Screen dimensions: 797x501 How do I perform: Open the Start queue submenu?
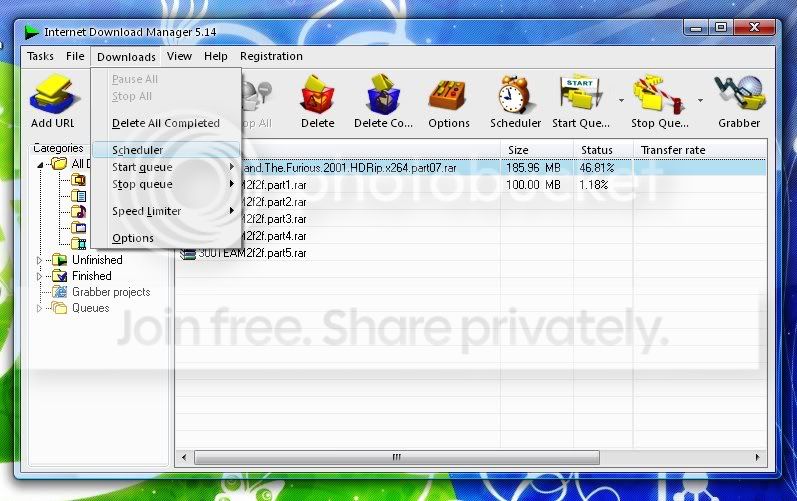point(166,167)
